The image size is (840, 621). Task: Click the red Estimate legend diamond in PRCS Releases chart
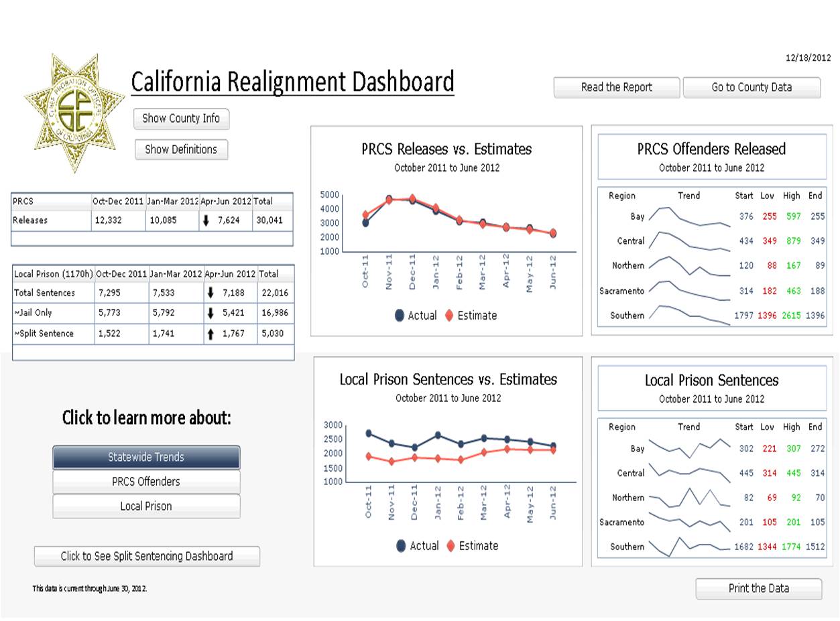point(449,316)
